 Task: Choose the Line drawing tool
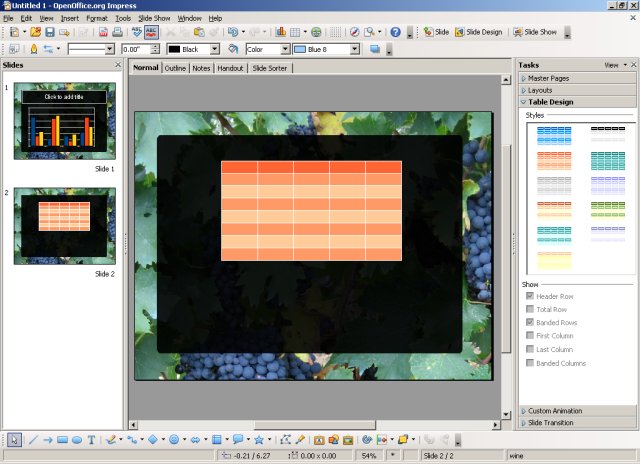33,440
